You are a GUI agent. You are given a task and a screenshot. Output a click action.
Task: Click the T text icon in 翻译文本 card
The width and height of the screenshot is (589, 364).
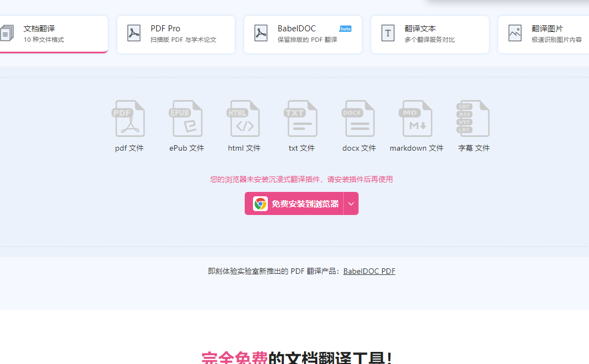(x=388, y=33)
